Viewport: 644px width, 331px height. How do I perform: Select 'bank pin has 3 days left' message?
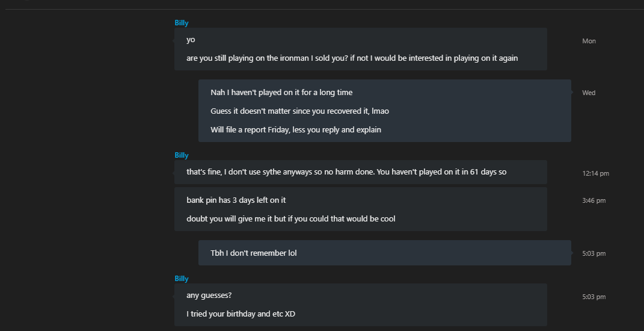236,200
